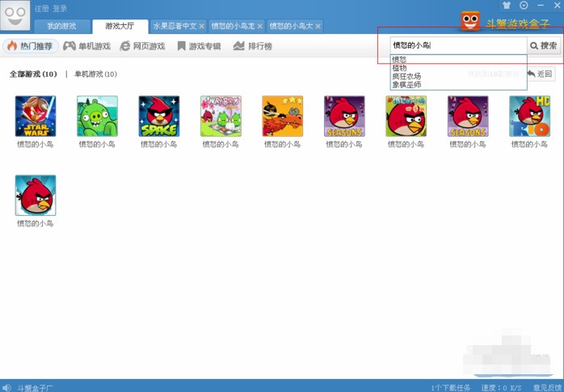Image resolution: width=564 pixels, height=392 pixels.
Task: Open the circular dropdown menu icon in title bar
Action: pyautogui.click(x=524, y=6)
